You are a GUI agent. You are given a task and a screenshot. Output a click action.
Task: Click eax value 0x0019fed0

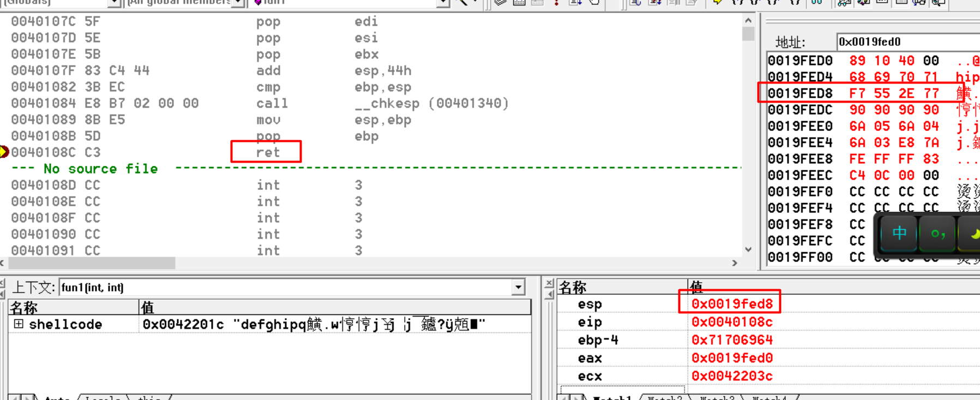pyautogui.click(x=732, y=358)
